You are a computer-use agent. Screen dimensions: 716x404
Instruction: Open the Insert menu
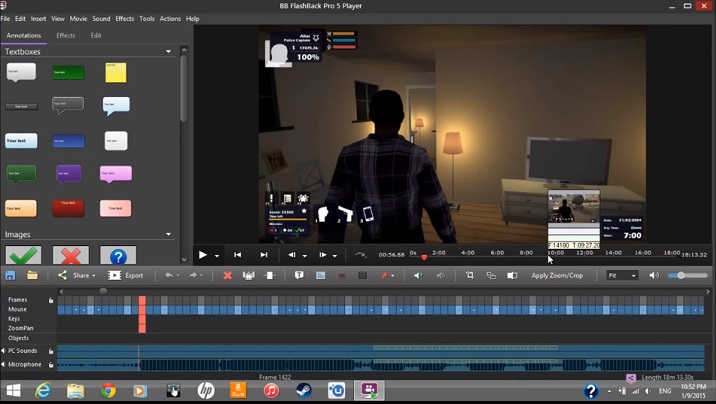38,19
